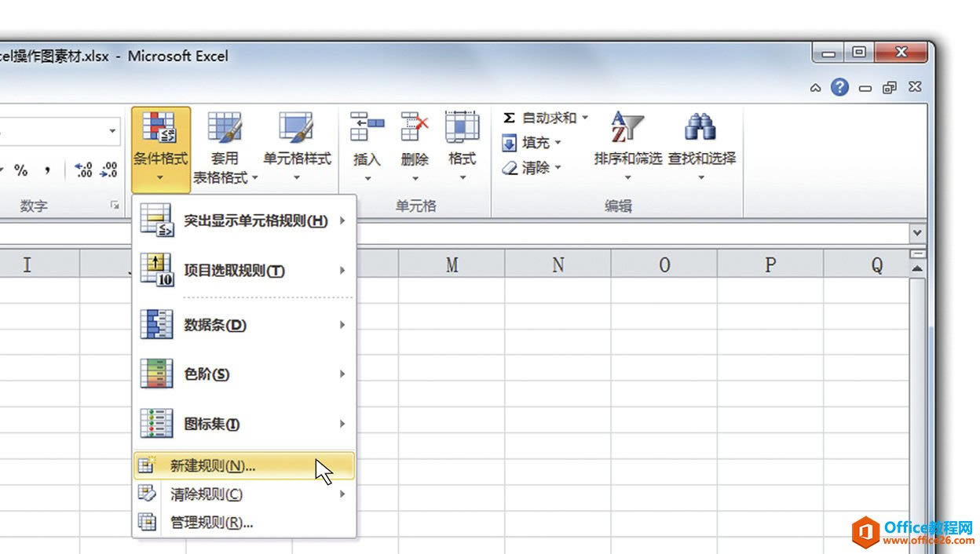
Task: Expand the 自动求和 dropdown arrow
Action: (585, 118)
